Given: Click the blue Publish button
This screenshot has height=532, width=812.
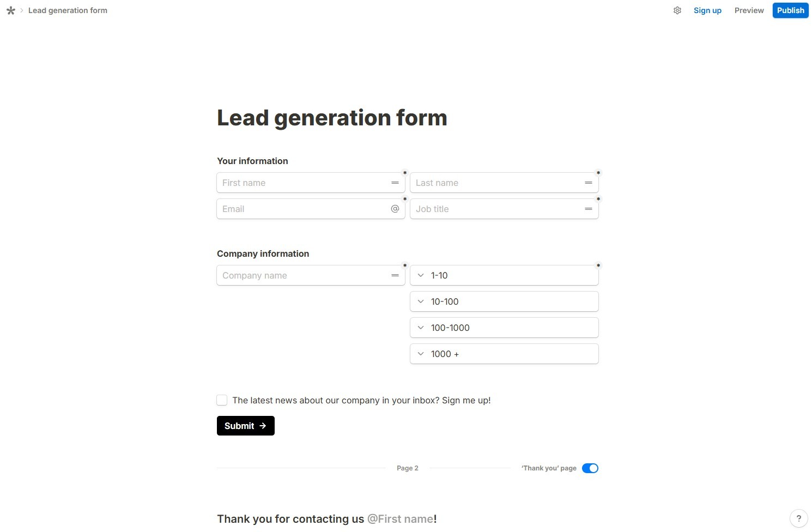Looking at the screenshot, I should pyautogui.click(x=790, y=10).
